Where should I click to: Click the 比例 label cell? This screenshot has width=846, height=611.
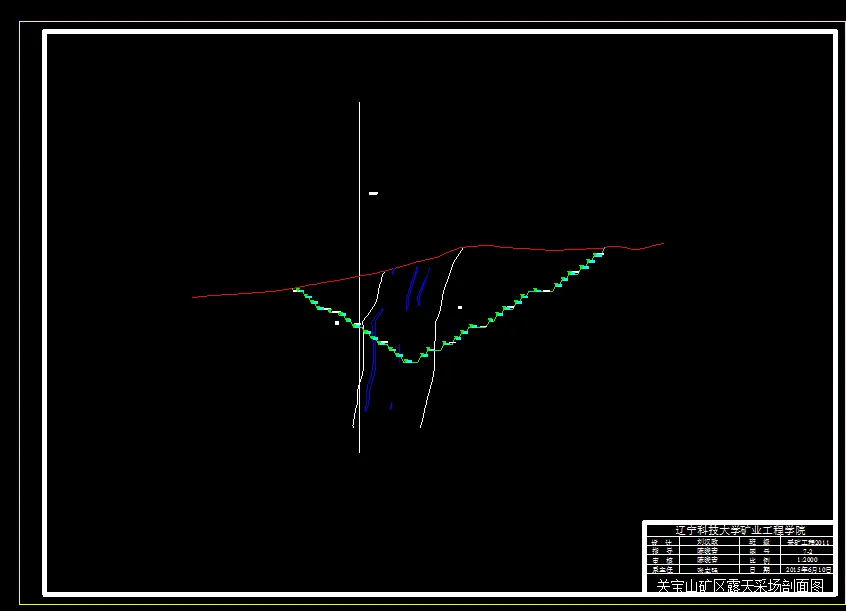(760, 560)
